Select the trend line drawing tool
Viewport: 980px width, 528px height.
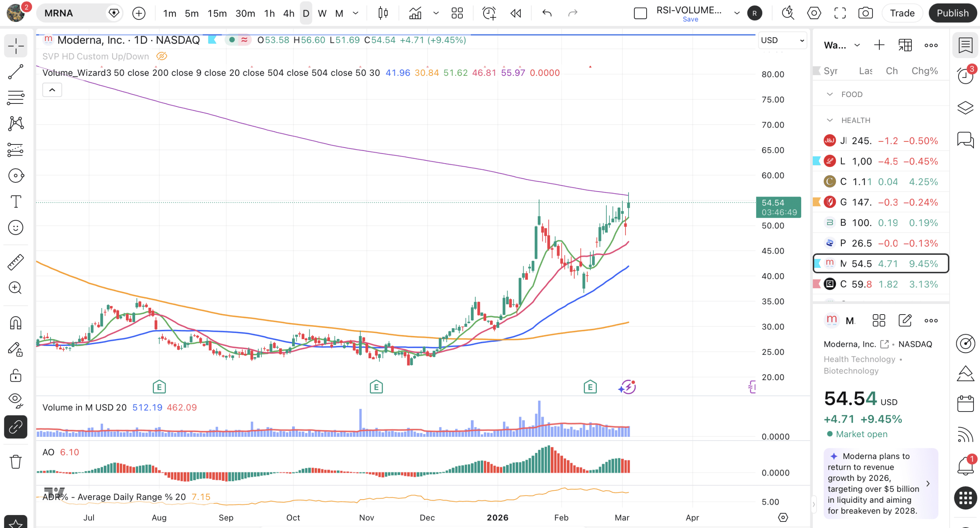(16, 72)
